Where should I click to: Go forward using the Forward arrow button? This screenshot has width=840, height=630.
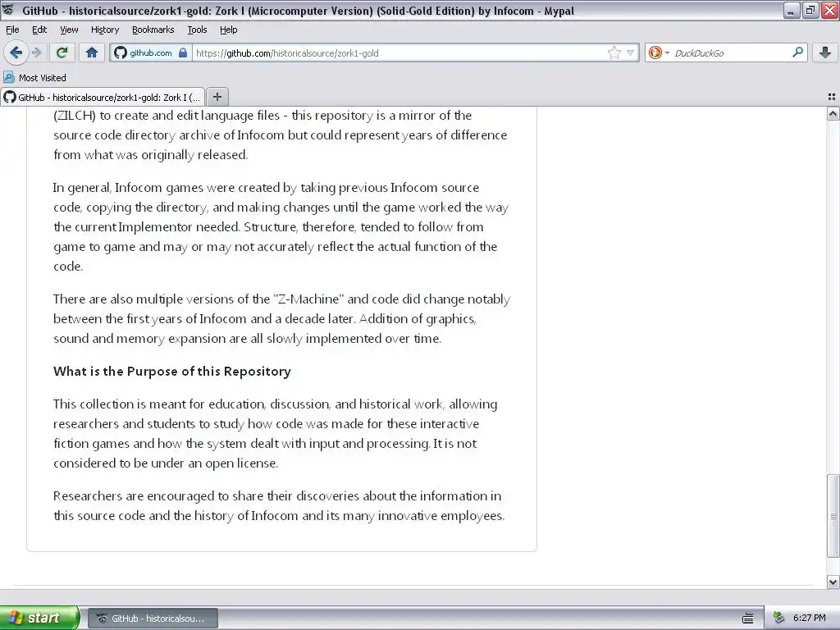36,52
